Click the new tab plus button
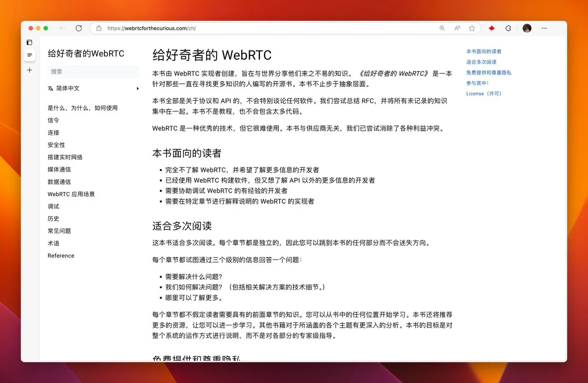The image size is (588, 383). 29,70
